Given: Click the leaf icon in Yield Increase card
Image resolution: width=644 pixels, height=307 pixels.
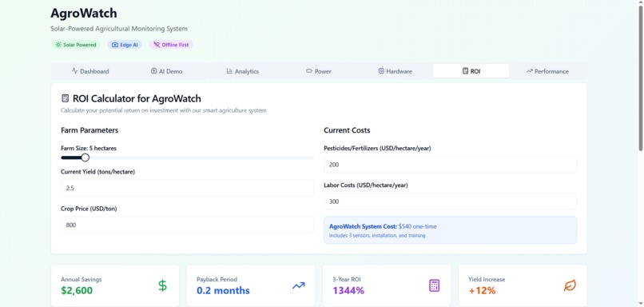Looking at the screenshot, I should pyautogui.click(x=570, y=285).
